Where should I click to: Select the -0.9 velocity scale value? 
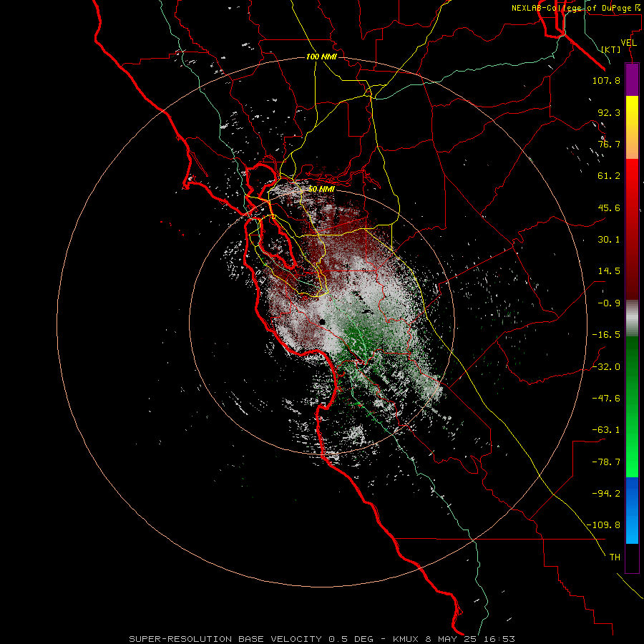609,303
